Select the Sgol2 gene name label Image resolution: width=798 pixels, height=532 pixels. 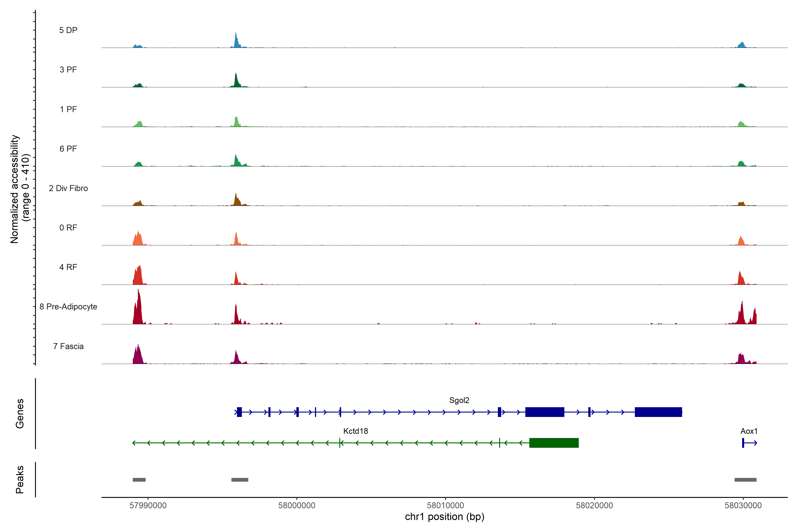coord(459,400)
